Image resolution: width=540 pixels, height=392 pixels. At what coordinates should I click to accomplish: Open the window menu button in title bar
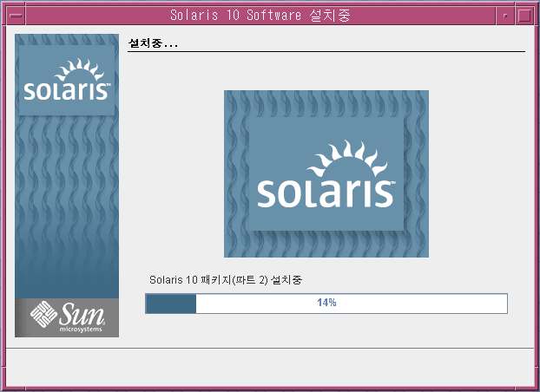pos(16,16)
